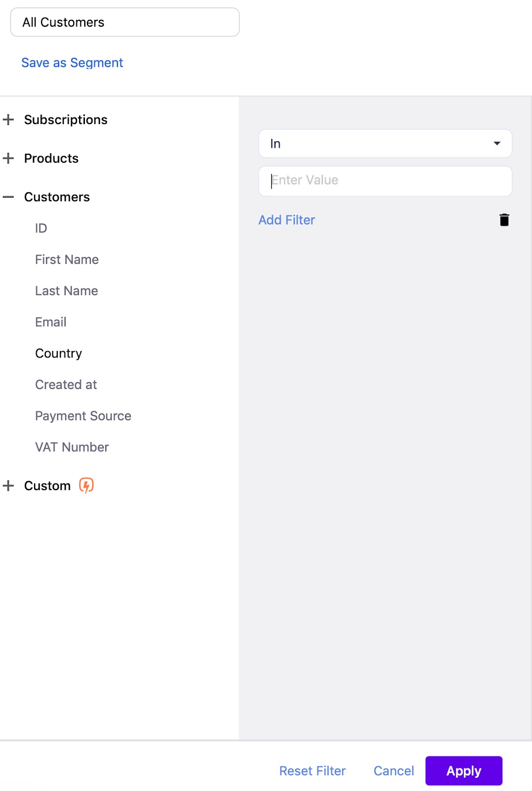The height and width of the screenshot is (791, 532).
Task: Select Country in Customers list
Action: (58, 353)
